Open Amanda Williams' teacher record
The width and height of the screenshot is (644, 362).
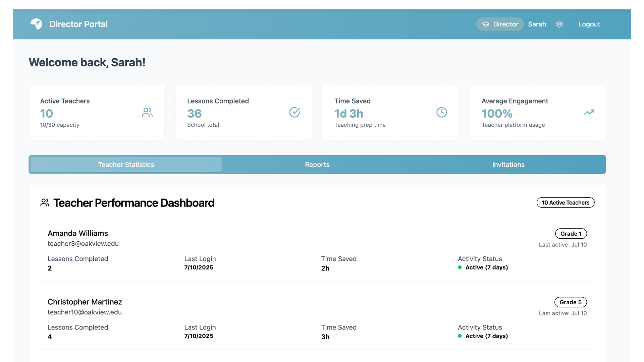pyautogui.click(x=78, y=233)
